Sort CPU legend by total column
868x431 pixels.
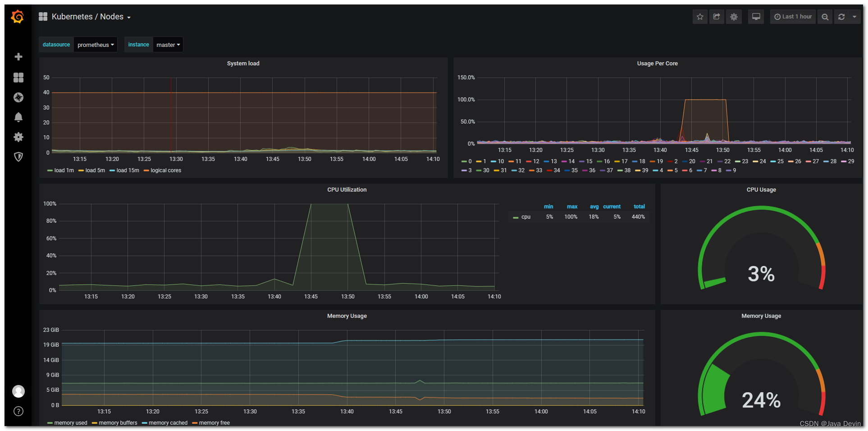coord(639,206)
